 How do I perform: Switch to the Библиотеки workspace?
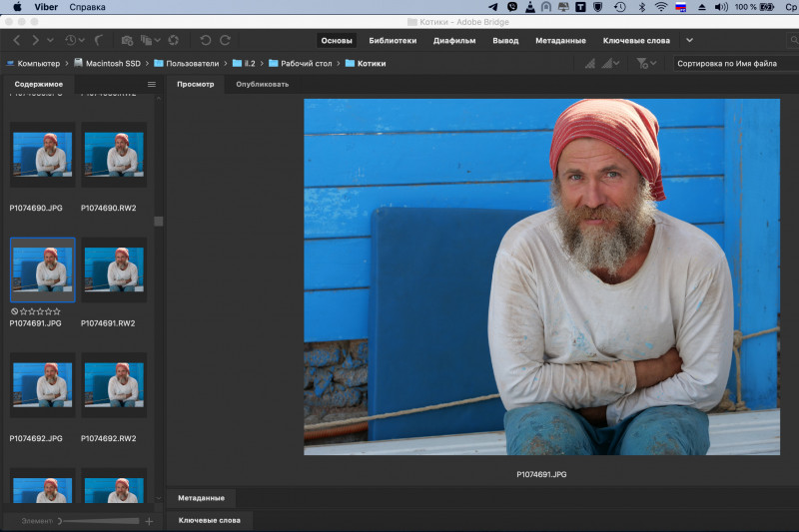[393, 41]
